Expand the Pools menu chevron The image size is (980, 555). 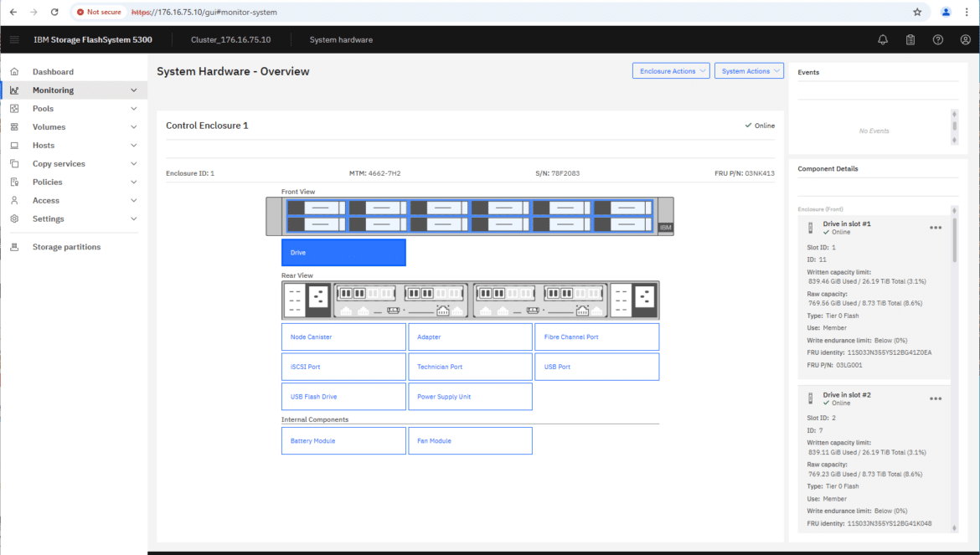point(134,109)
